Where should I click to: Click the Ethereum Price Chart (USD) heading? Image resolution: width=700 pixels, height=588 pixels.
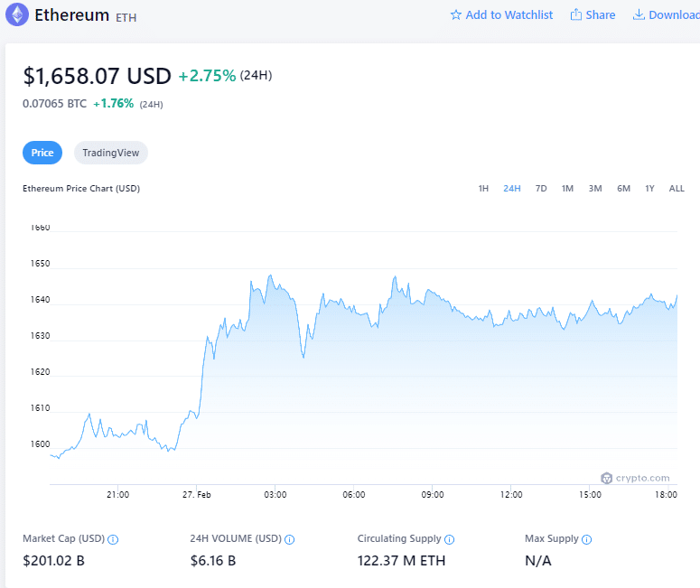click(81, 189)
